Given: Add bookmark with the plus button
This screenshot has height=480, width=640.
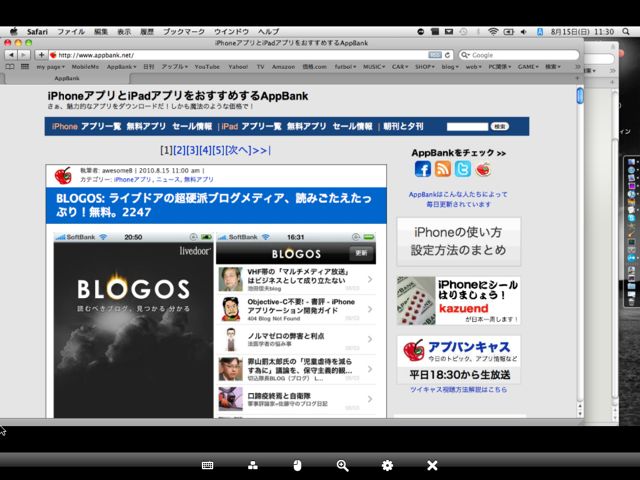Looking at the screenshot, I should point(41,55).
